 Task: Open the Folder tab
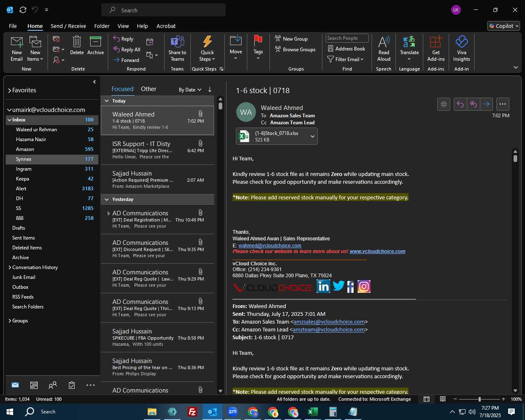[102, 26]
